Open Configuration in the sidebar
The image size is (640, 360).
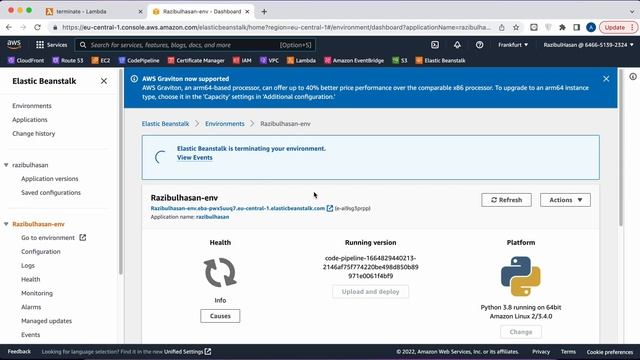(41, 251)
